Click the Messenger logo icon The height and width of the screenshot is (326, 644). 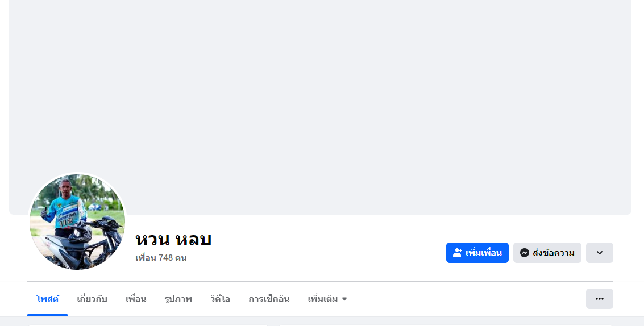(524, 253)
